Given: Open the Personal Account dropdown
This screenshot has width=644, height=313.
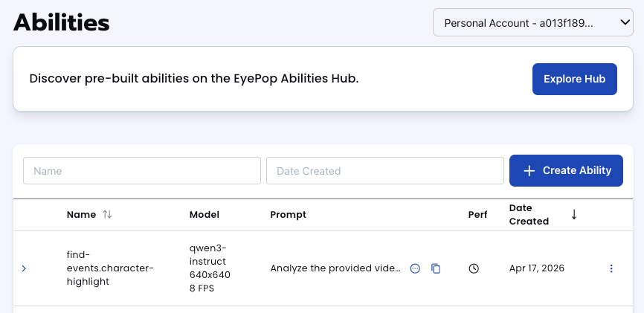Looking at the screenshot, I should click(532, 23).
